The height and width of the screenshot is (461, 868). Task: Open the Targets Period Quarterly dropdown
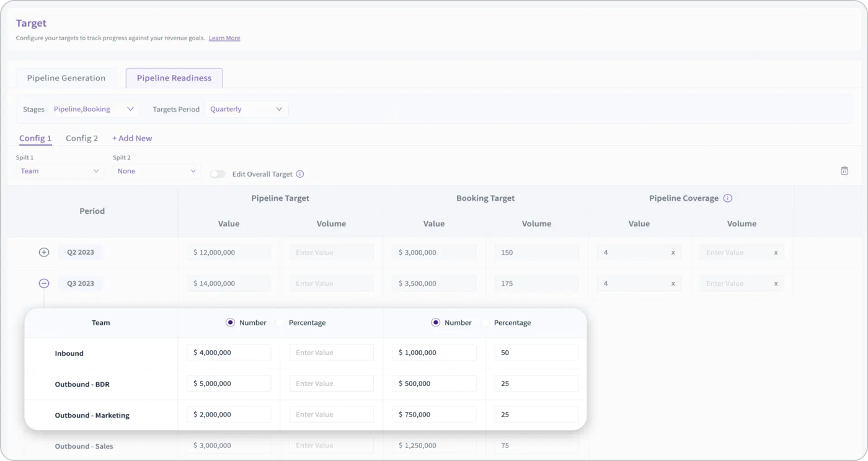pos(247,109)
